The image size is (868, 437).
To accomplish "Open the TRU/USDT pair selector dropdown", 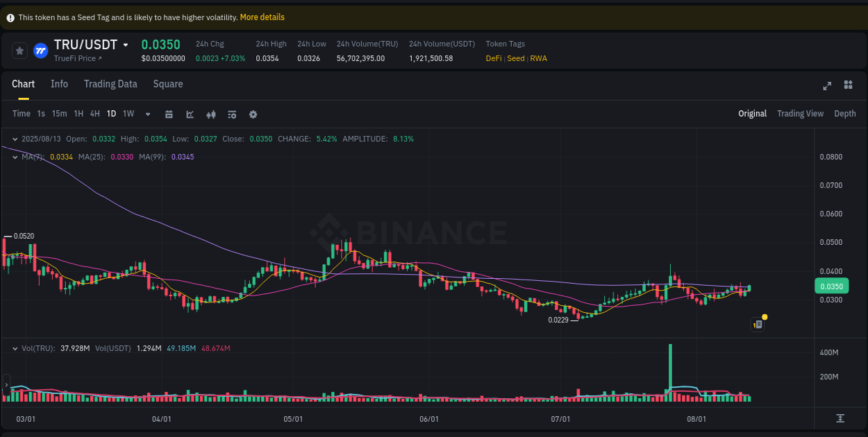I will point(126,44).
